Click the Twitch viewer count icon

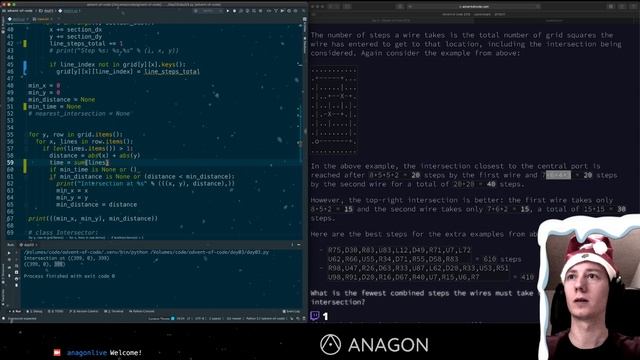(x=315, y=316)
